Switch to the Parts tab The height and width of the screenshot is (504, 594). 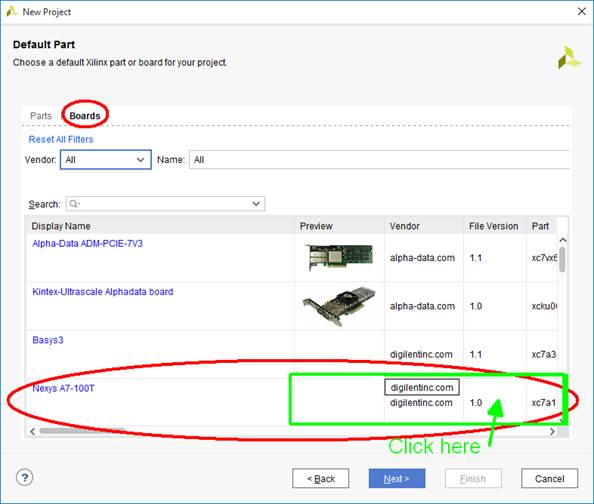pos(41,116)
